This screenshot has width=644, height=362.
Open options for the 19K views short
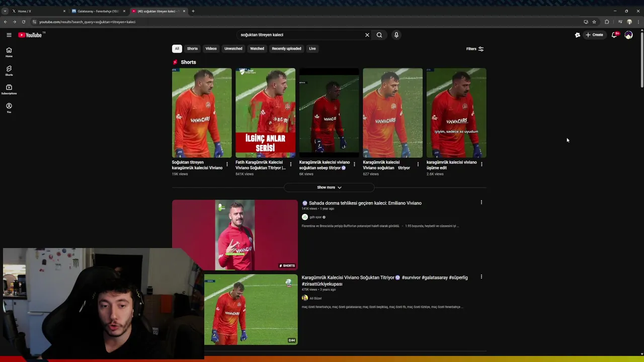point(227,164)
